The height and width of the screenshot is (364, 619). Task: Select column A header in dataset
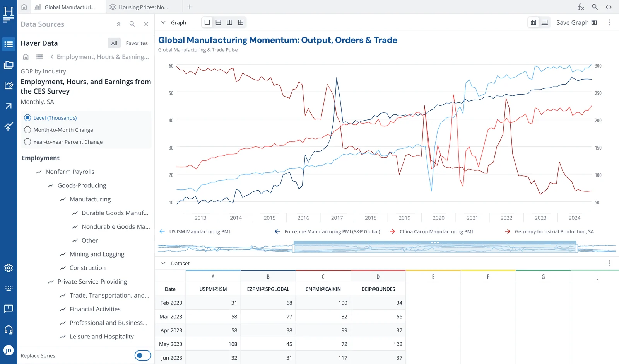[213, 277]
